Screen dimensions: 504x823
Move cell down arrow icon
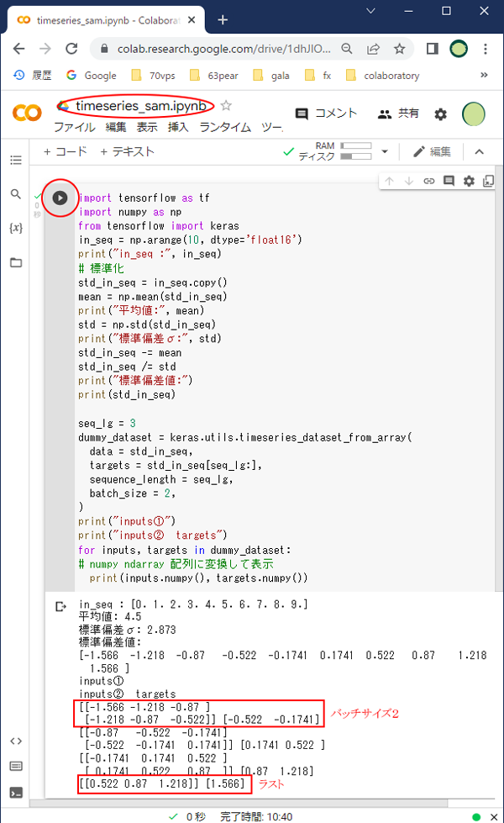pyautogui.click(x=409, y=181)
